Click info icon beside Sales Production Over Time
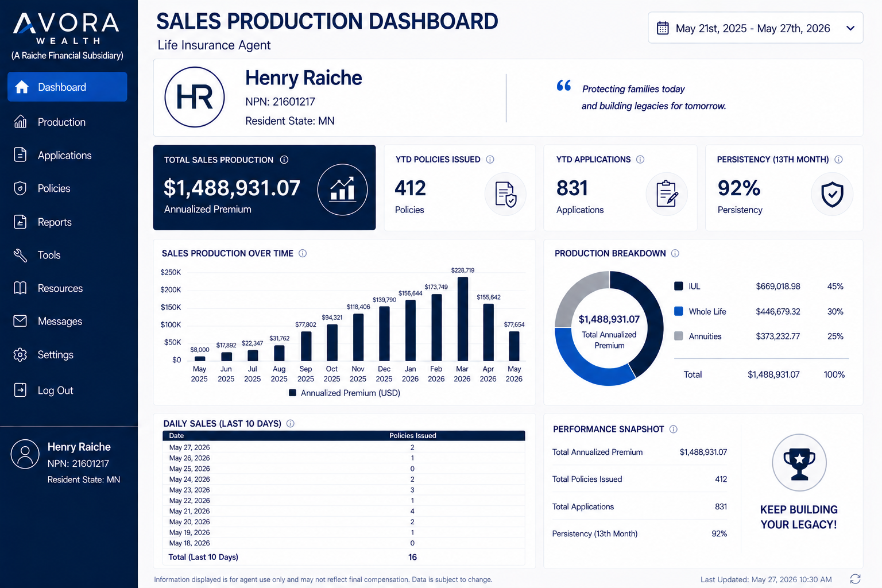Screen dimensions: 882x588 [303, 253]
